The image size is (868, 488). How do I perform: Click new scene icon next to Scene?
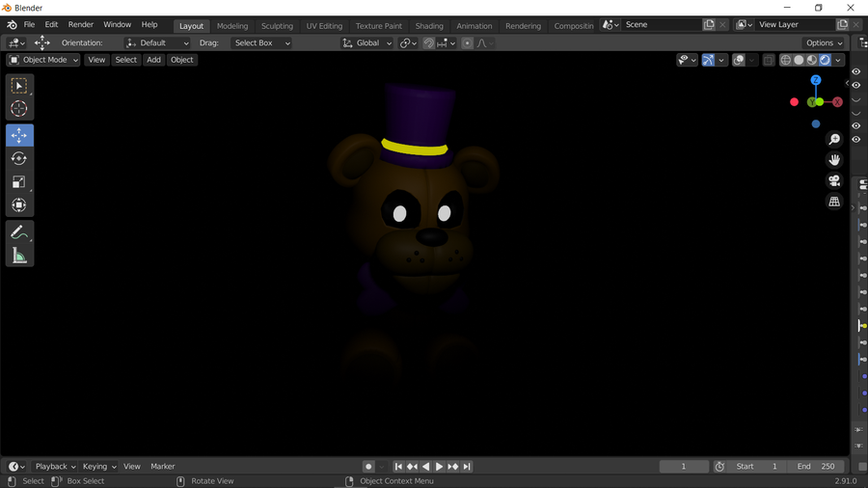pyautogui.click(x=709, y=24)
